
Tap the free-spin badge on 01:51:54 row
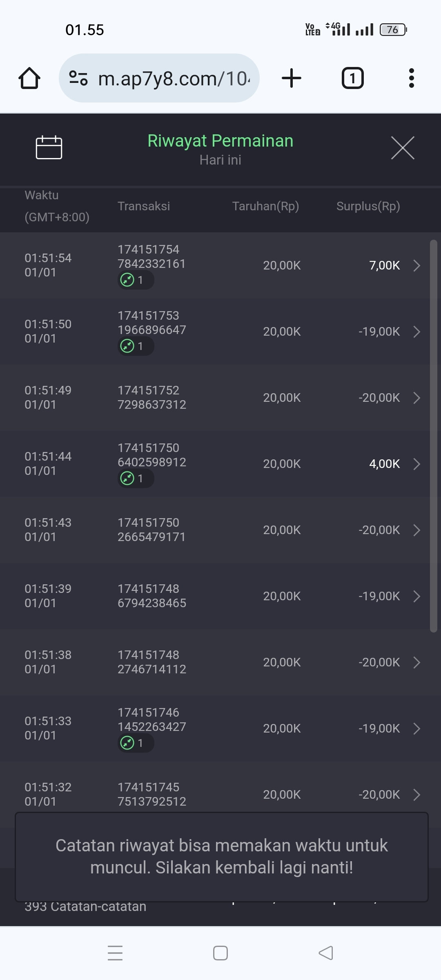pyautogui.click(x=135, y=280)
